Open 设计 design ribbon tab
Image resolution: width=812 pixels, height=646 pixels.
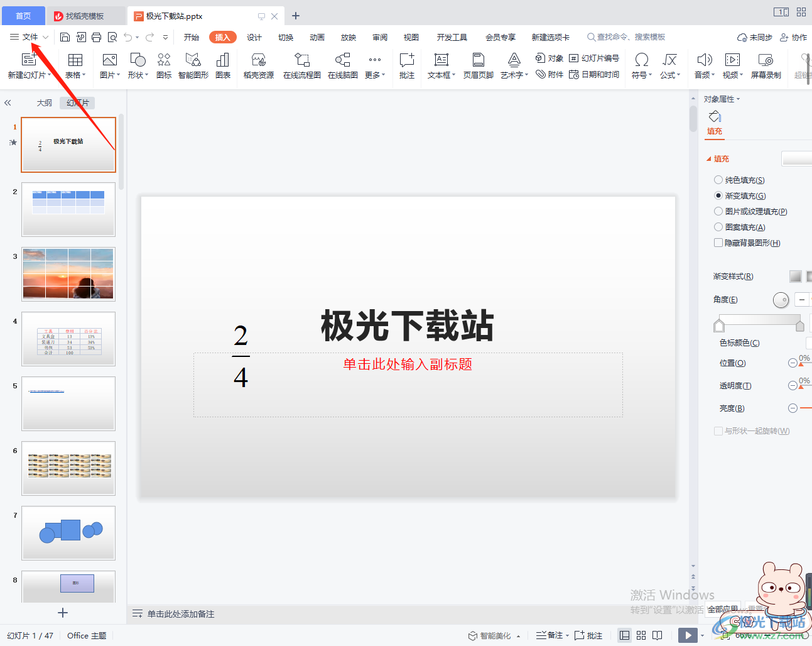pyautogui.click(x=254, y=37)
